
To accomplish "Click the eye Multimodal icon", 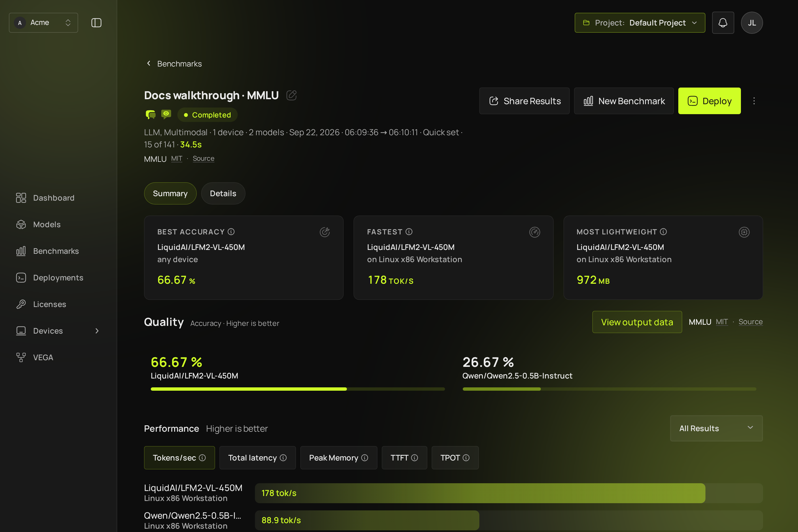I will (x=166, y=114).
